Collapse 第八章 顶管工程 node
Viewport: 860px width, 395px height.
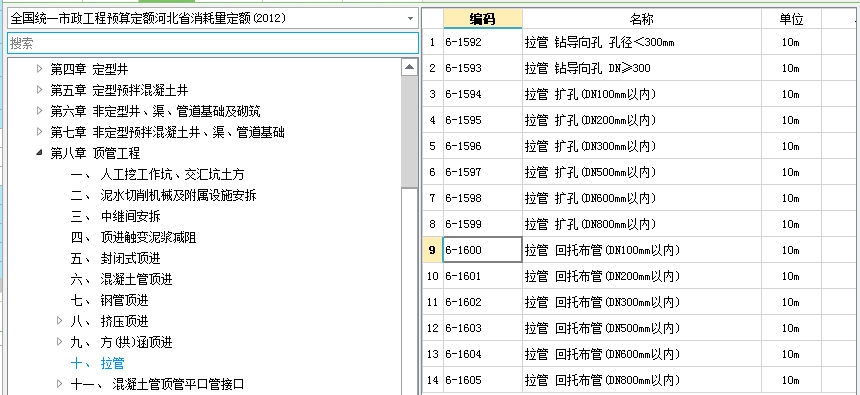coord(39,153)
